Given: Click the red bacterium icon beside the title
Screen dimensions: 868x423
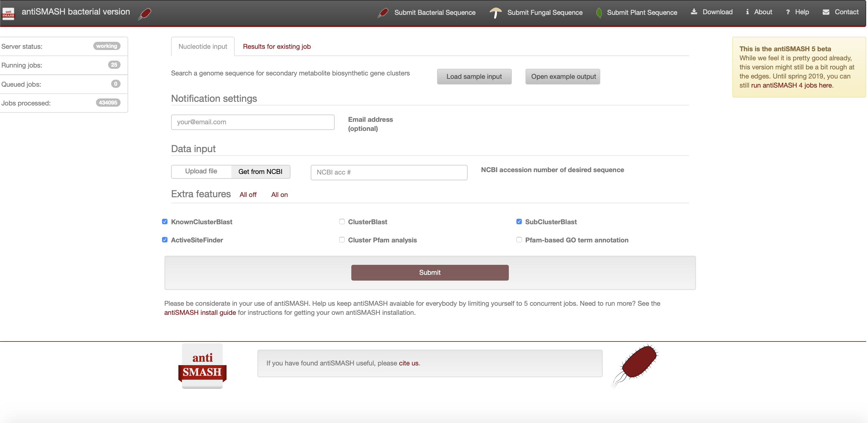Looking at the screenshot, I should [145, 13].
